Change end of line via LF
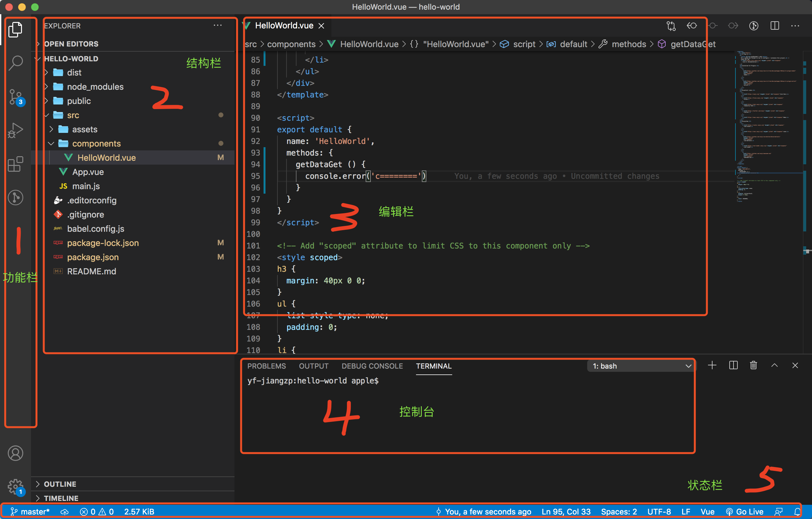The width and height of the screenshot is (812, 519). coord(685,512)
